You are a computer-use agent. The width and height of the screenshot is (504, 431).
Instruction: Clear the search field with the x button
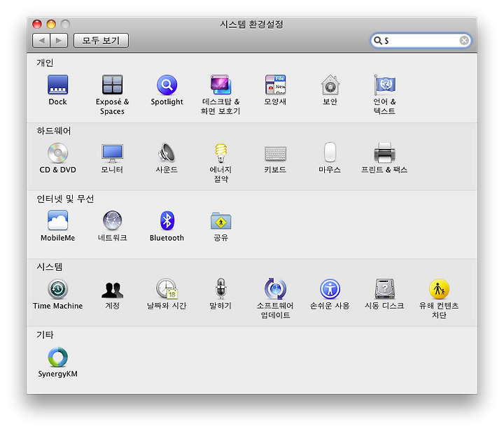(464, 41)
